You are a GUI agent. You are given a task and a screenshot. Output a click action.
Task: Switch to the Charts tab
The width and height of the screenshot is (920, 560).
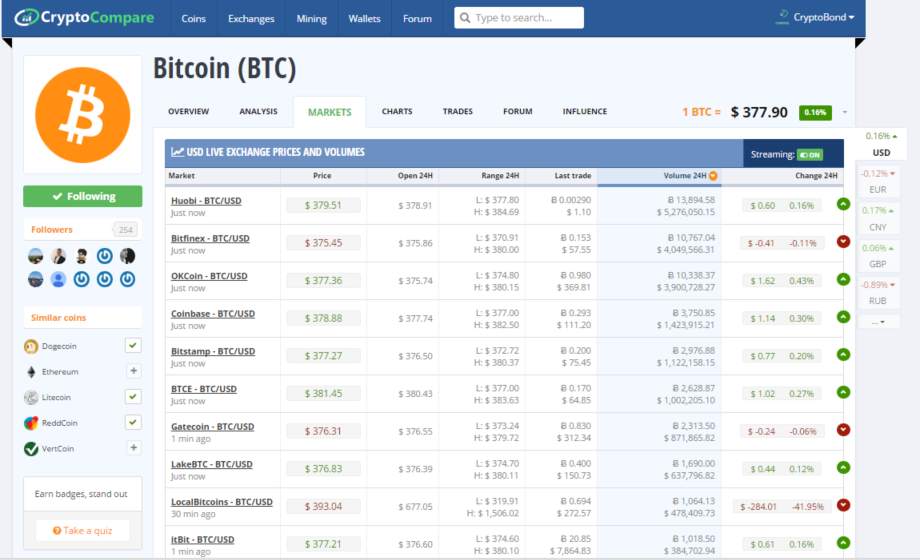pos(397,112)
